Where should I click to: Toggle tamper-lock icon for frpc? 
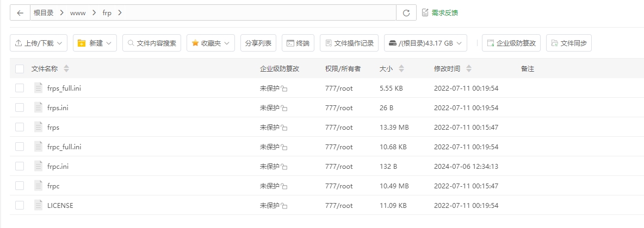point(284,187)
